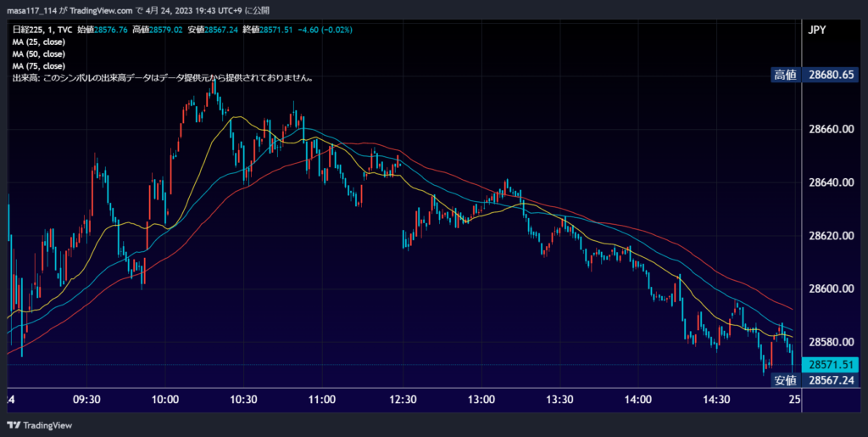Viewport: 868px width, 437px height.
Task: Select the MA (75, close) indicator label
Action: (x=39, y=66)
